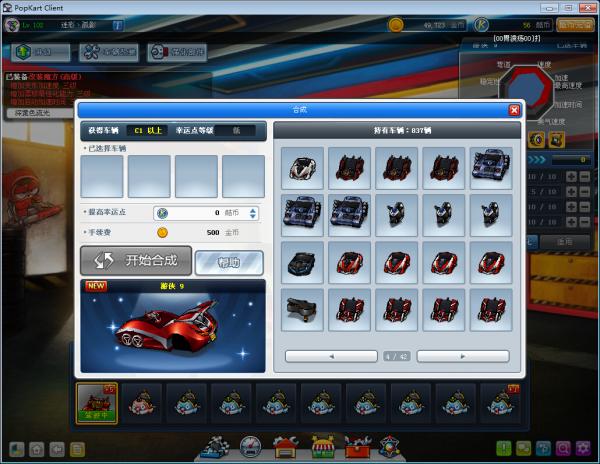Pick the second dark-red kart in row one
Image resolution: width=600 pixels, height=464 pixels.
397,168
